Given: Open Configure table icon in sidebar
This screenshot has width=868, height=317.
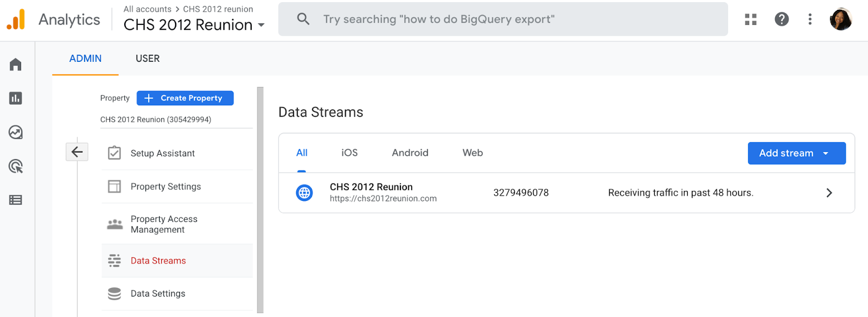Looking at the screenshot, I should [15, 200].
